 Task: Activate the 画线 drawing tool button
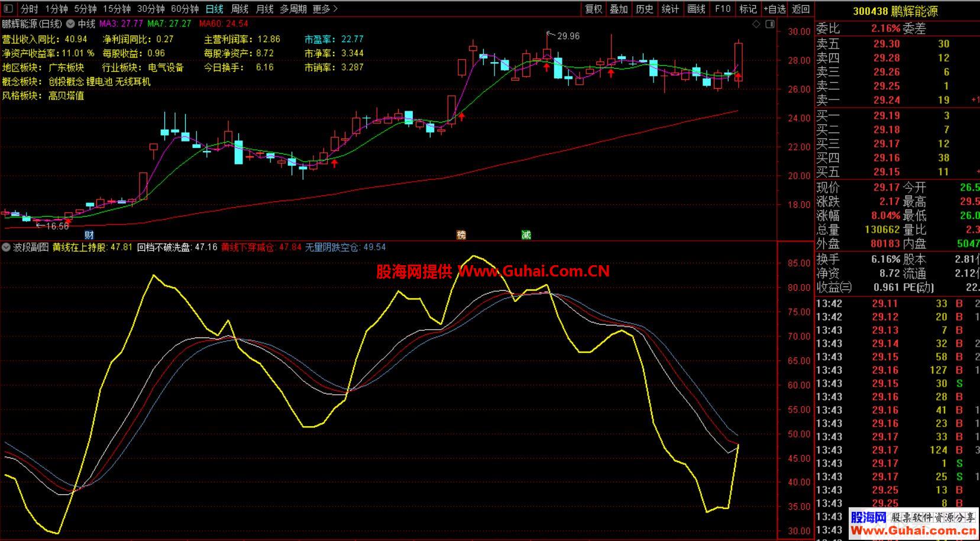(x=696, y=9)
